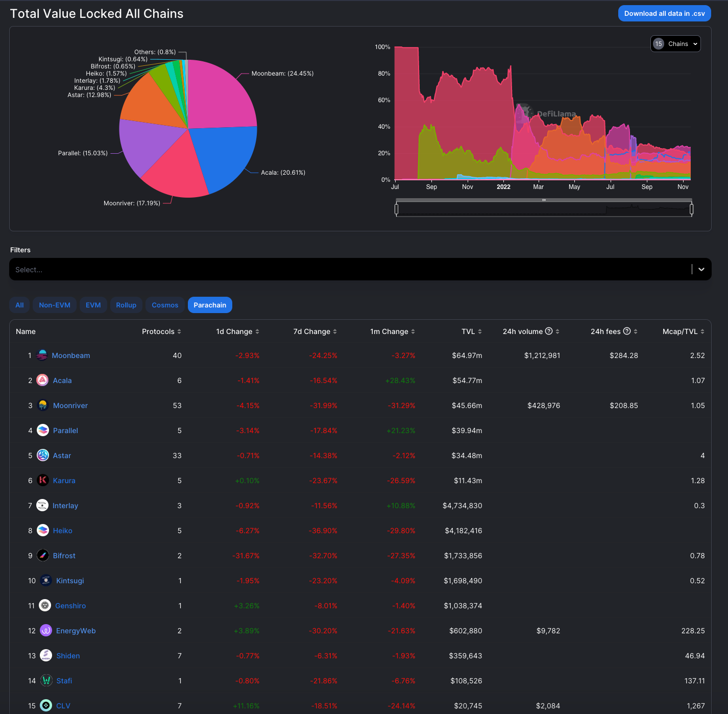This screenshot has width=728, height=714.
Task: Click CLV 24h volume $2,084
Action: point(548,706)
